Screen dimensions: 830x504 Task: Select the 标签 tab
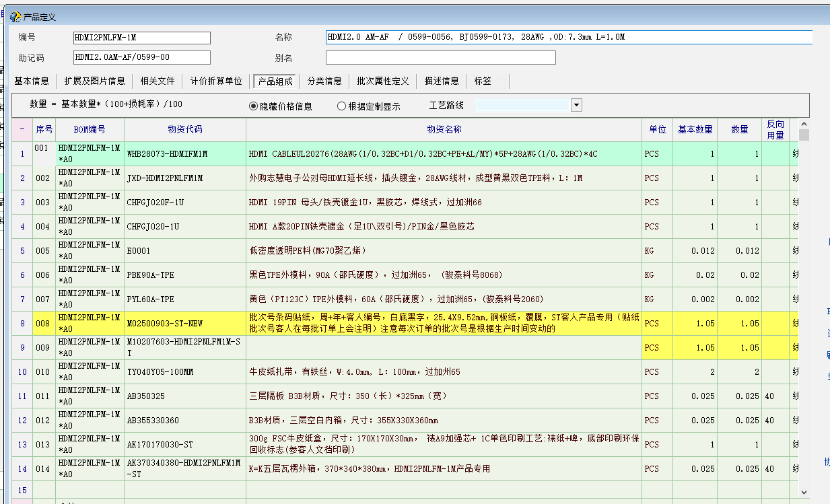483,81
